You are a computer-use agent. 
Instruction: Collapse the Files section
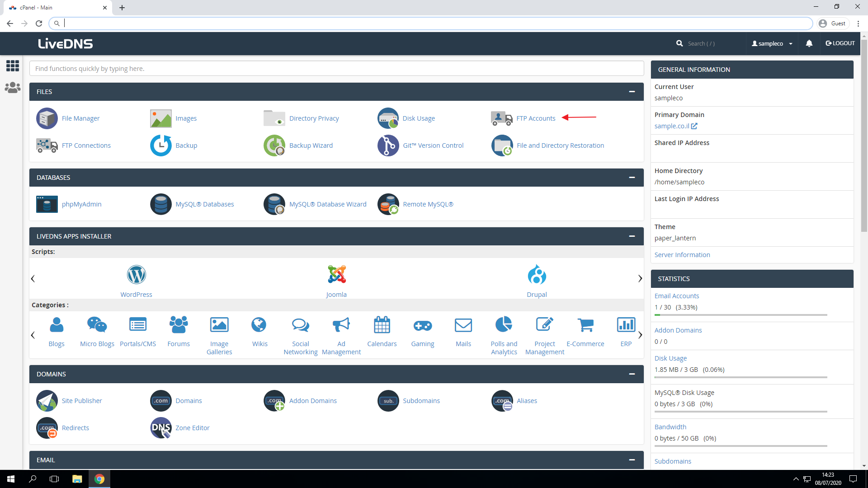coord(632,92)
